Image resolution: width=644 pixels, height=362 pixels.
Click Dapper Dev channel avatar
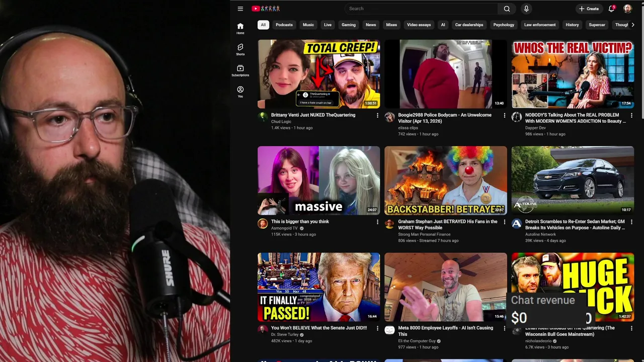pyautogui.click(x=517, y=117)
